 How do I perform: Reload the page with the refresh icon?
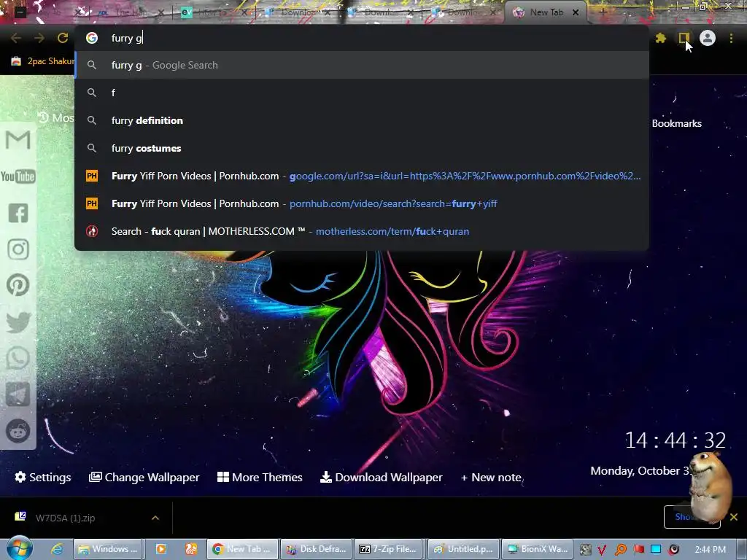pyautogui.click(x=63, y=38)
